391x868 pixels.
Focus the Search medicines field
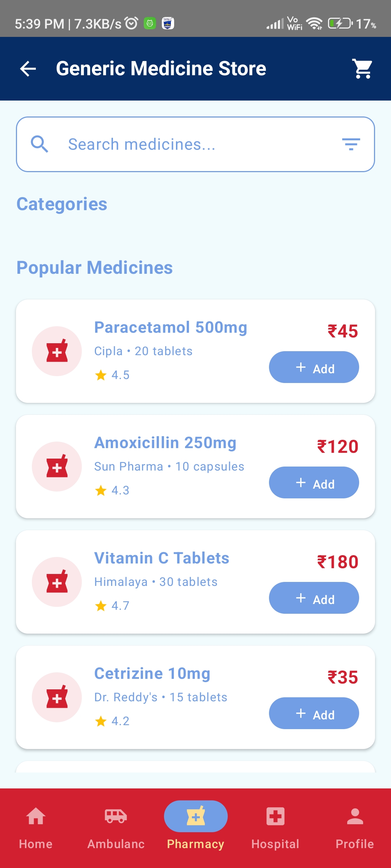coord(195,144)
